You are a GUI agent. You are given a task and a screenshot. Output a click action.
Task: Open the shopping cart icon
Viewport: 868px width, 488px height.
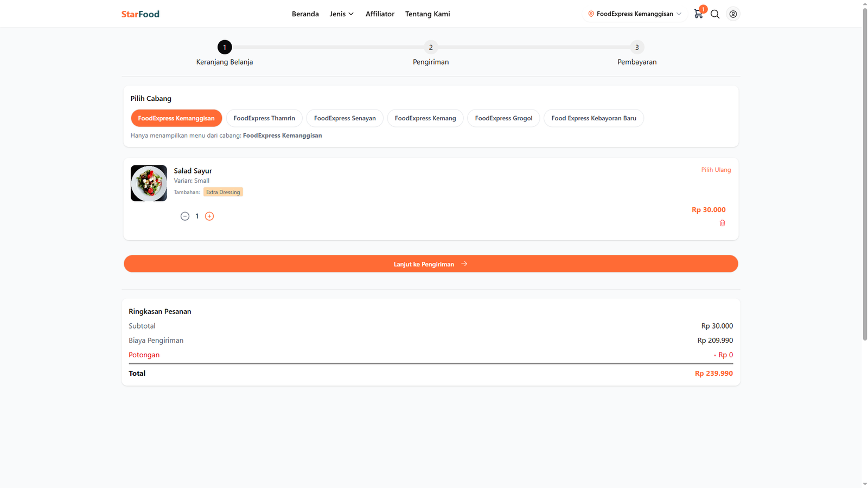pos(698,14)
